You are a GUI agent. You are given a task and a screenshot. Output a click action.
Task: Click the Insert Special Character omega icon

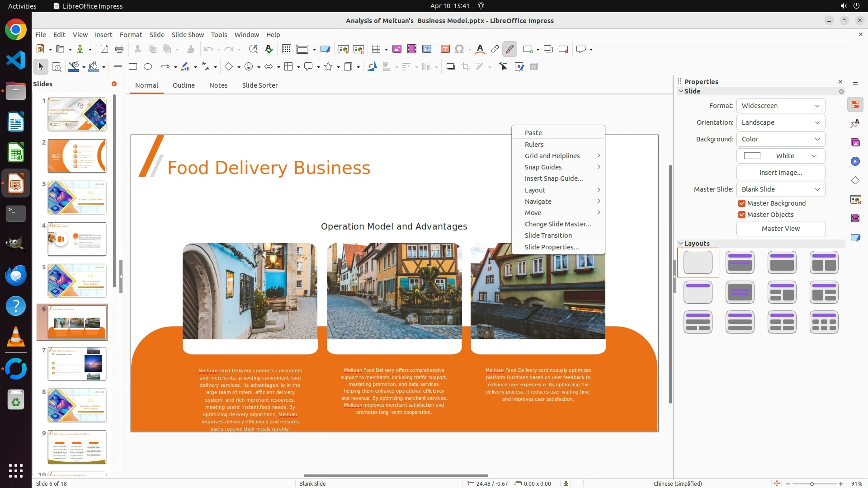[459, 49]
